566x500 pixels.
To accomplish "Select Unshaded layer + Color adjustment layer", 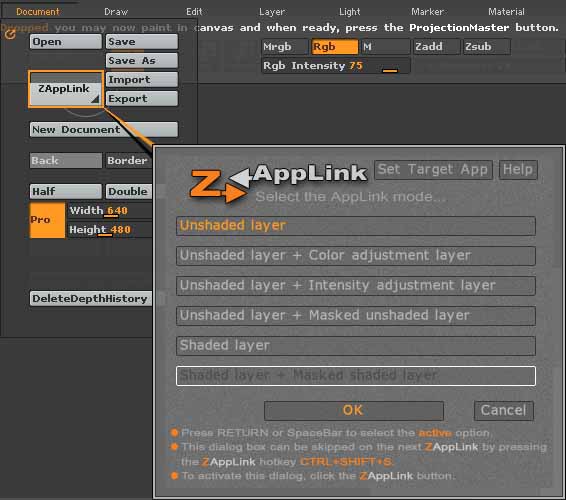I will pos(356,256).
